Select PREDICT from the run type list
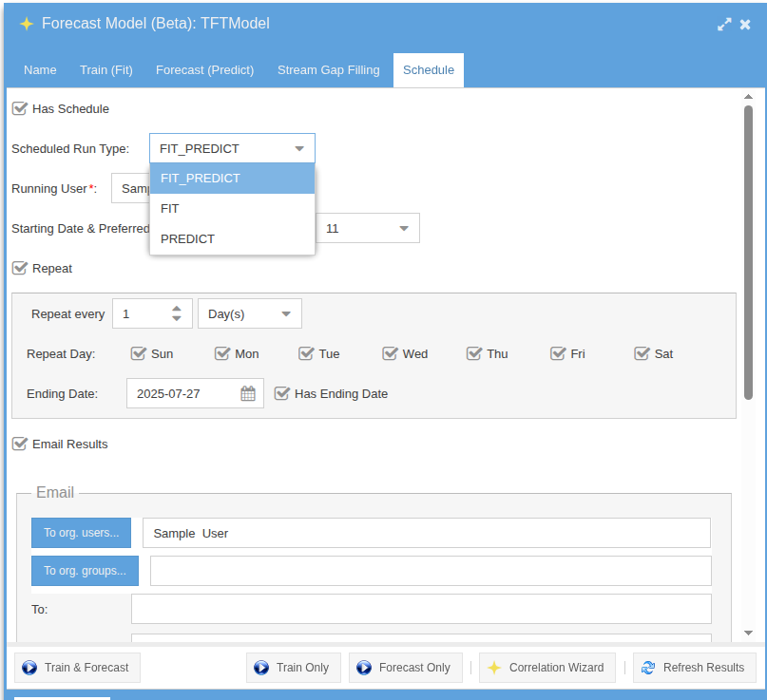Image resolution: width=767 pixels, height=700 pixels. coord(232,239)
